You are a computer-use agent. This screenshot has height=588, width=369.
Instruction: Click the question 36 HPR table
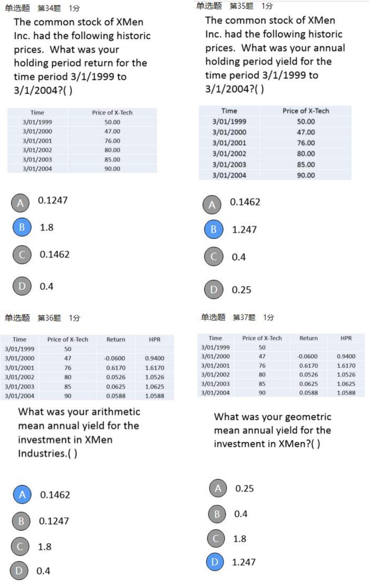tap(87, 367)
